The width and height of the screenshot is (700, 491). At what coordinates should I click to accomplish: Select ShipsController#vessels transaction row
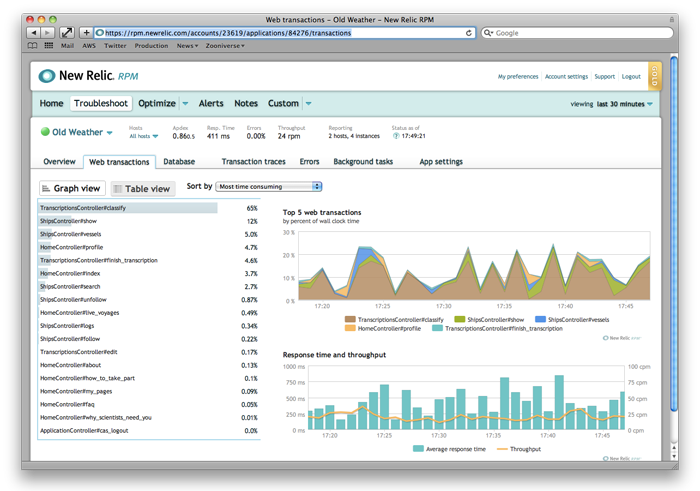149,234
